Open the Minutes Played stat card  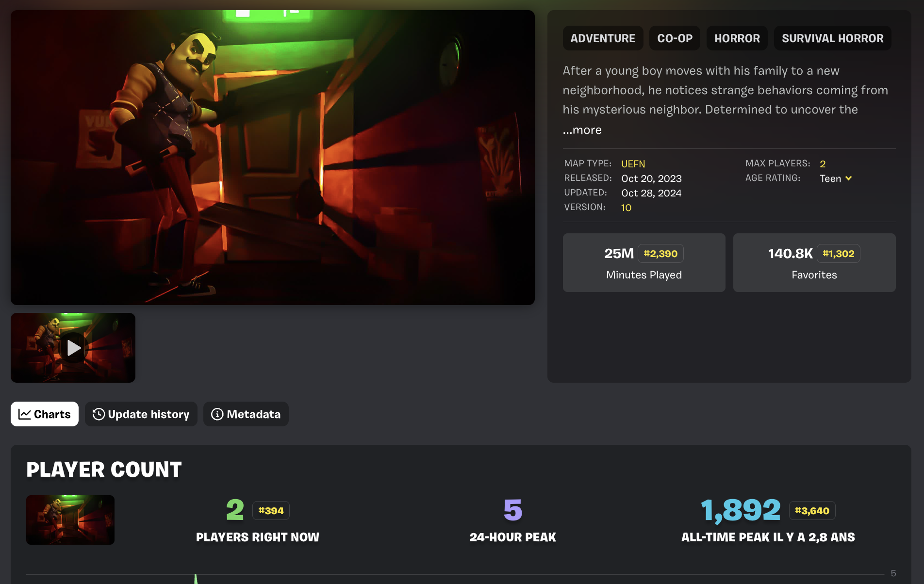644,262
